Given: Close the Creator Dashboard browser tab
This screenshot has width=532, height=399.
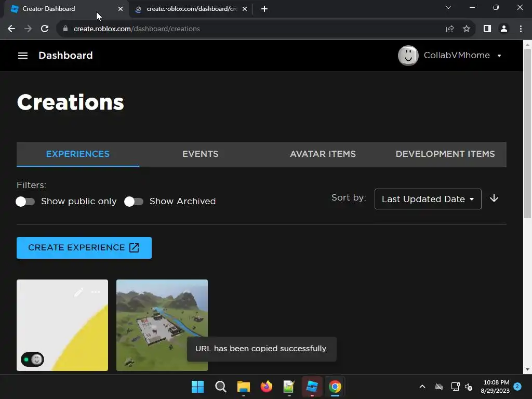Looking at the screenshot, I should (121, 9).
